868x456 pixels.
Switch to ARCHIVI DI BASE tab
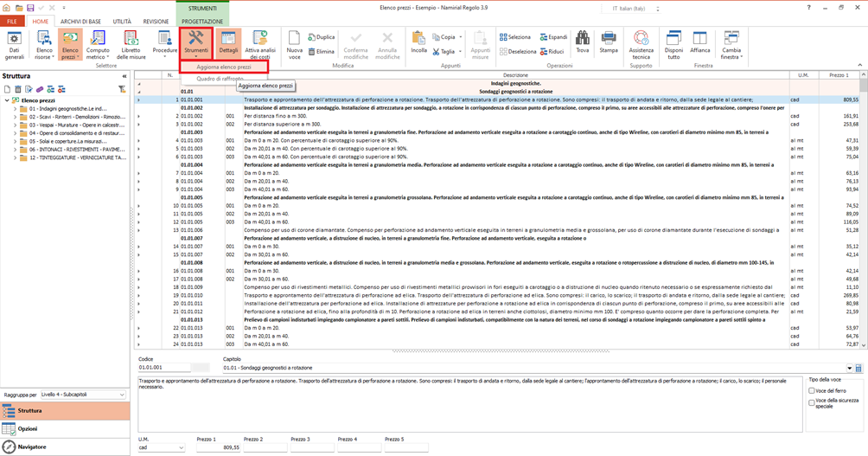[80, 22]
